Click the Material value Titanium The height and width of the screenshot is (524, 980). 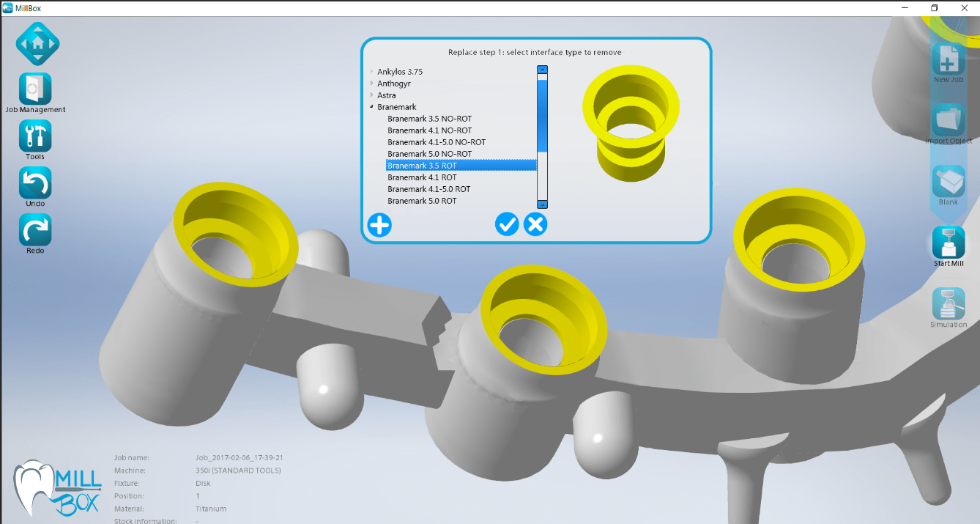[211, 509]
